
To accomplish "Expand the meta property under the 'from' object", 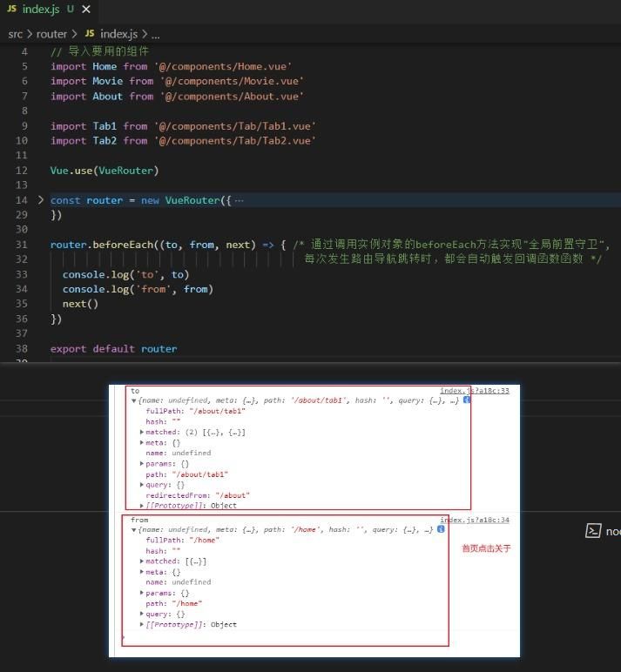I will click(142, 572).
